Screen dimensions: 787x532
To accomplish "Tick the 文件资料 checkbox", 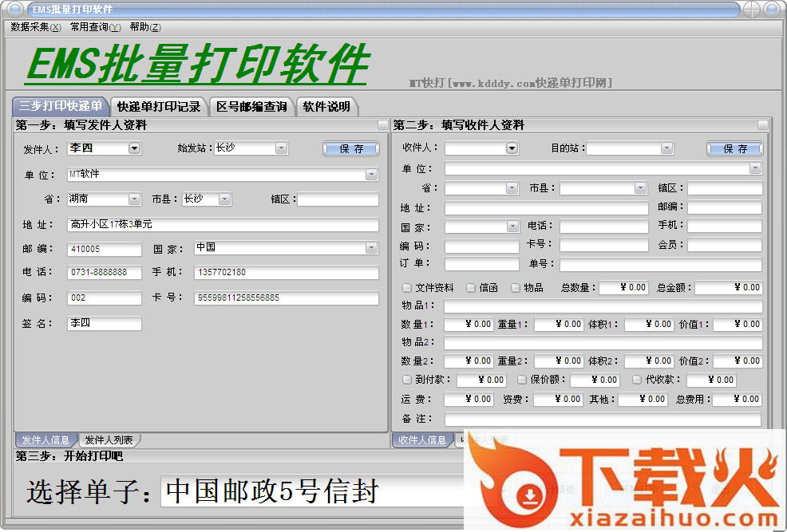I will 407,288.
